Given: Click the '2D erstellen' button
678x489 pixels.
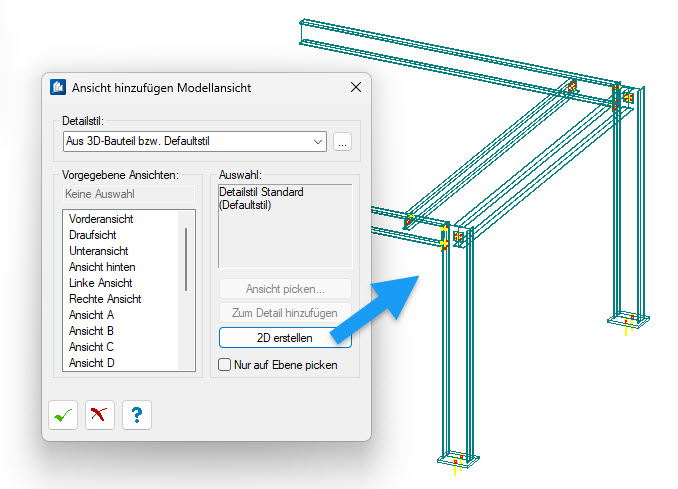Looking at the screenshot, I should point(285,338).
